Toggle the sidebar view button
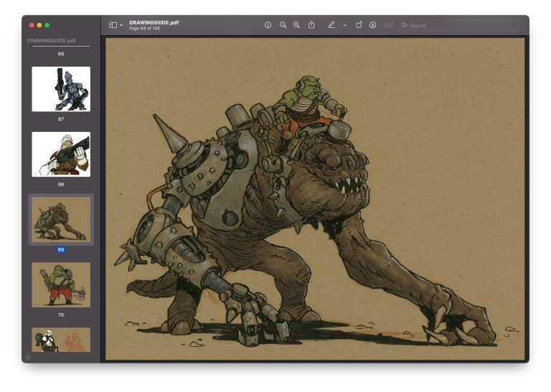Screen dimensions: 551x392 [113, 25]
